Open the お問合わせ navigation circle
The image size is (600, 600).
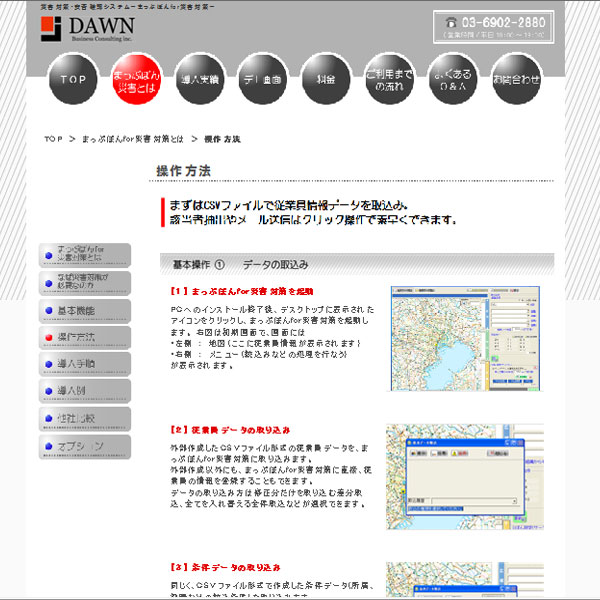(x=516, y=79)
